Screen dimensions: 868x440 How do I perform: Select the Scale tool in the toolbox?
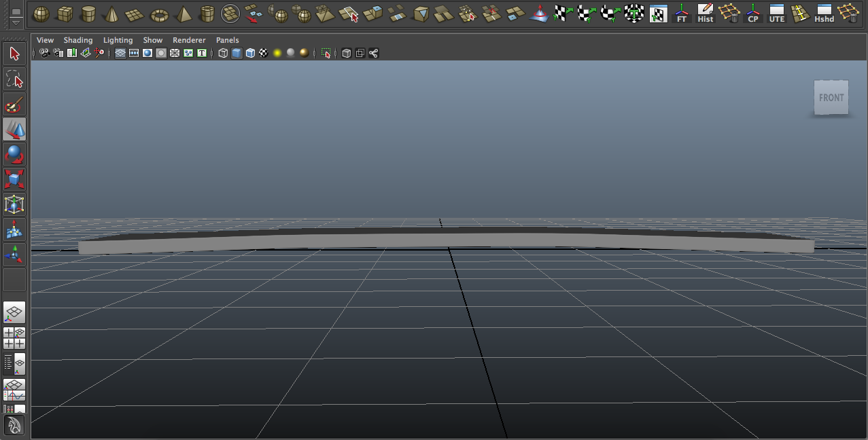pos(14,178)
